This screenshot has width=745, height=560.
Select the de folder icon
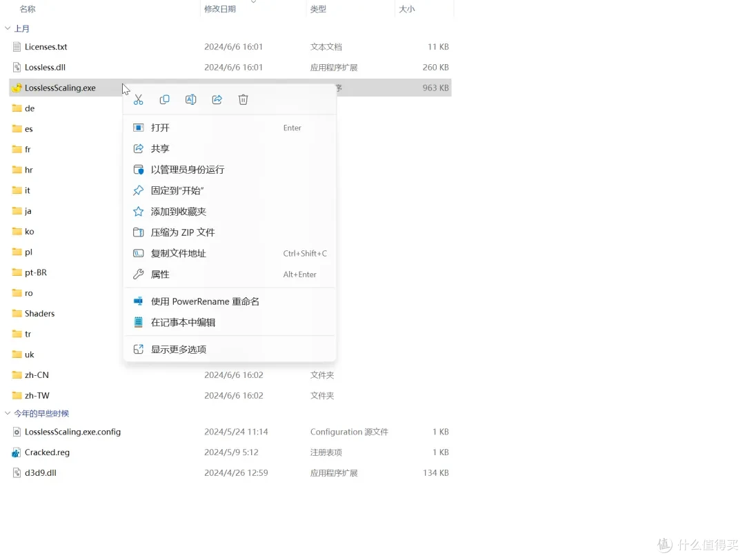point(17,108)
